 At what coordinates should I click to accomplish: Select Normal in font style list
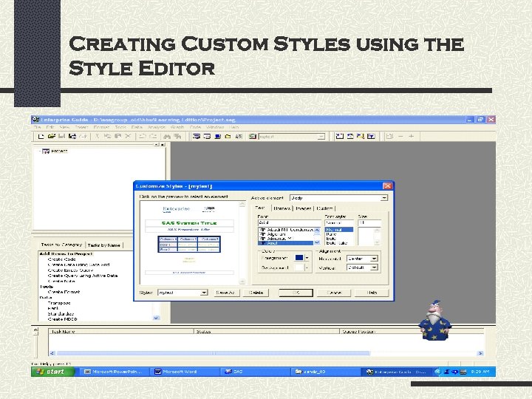click(x=339, y=230)
